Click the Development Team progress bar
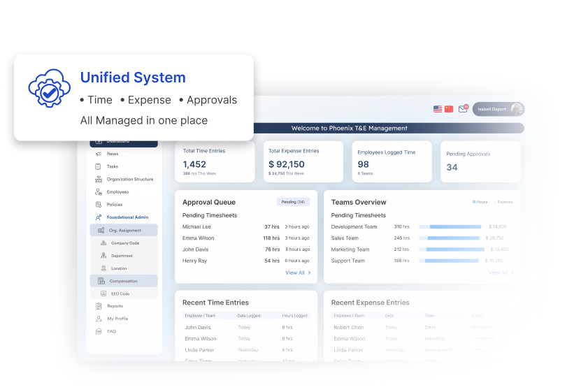Viewport: 567px width, 392px height. click(x=450, y=227)
